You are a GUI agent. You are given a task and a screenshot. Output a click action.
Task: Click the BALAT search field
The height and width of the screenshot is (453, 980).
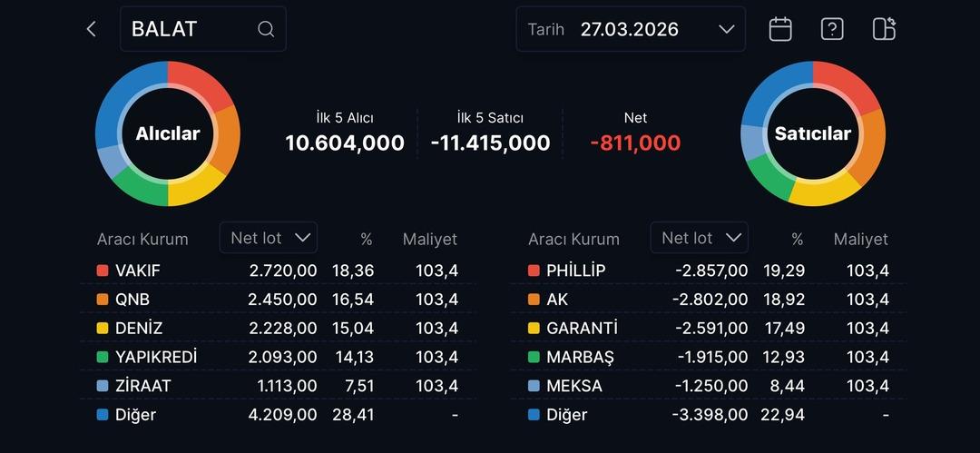click(191, 29)
